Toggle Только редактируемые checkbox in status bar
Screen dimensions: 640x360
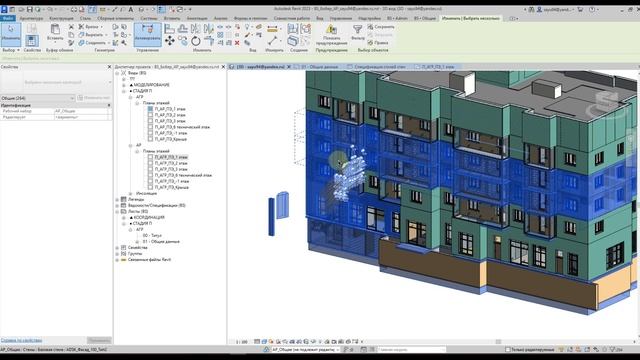[508, 349]
